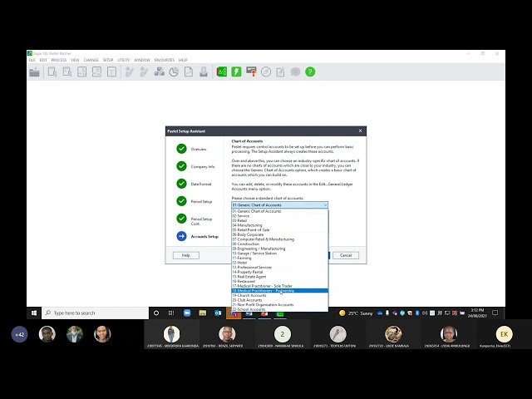
Task: Select 05-Retail Point-of-Sale from the list
Action: [280, 229]
